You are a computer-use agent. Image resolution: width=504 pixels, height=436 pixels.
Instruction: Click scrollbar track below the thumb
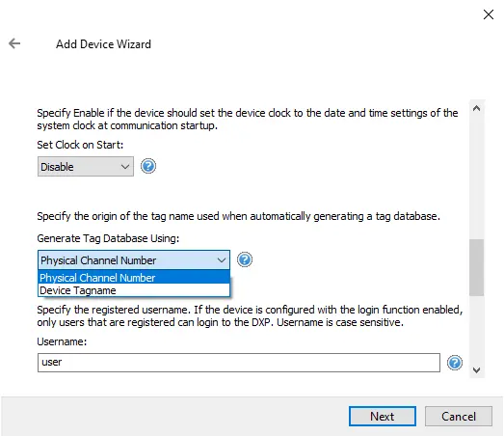[477, 330]
